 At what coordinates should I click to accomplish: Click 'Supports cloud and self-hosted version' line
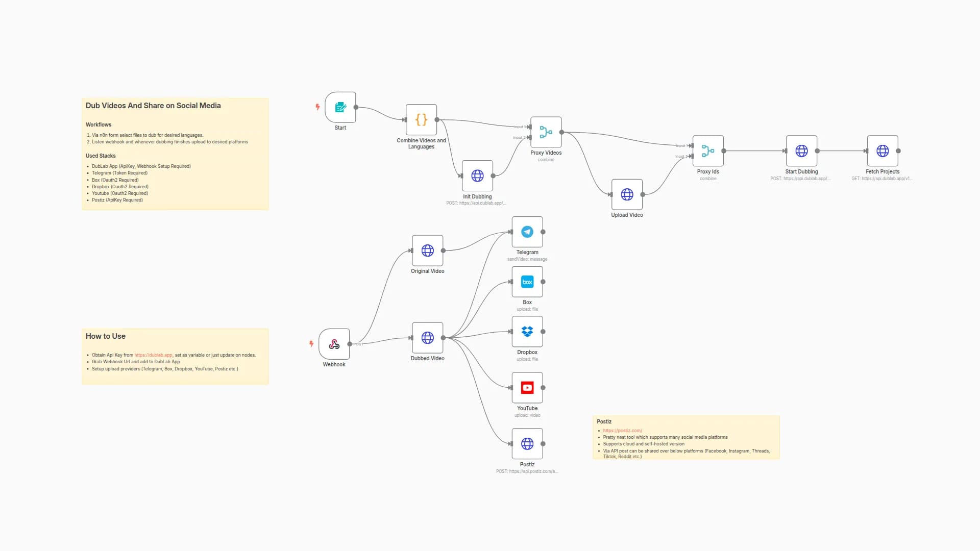644,444
